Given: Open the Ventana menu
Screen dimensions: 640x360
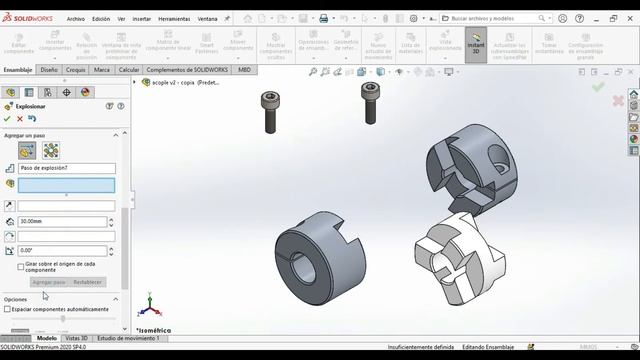Looking at the screenshot, I should pos(207,19).
